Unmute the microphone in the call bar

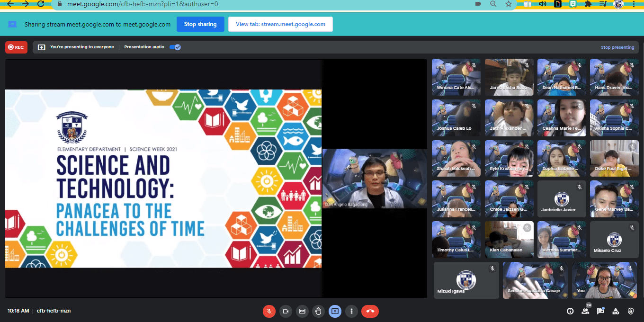[269, 311]
